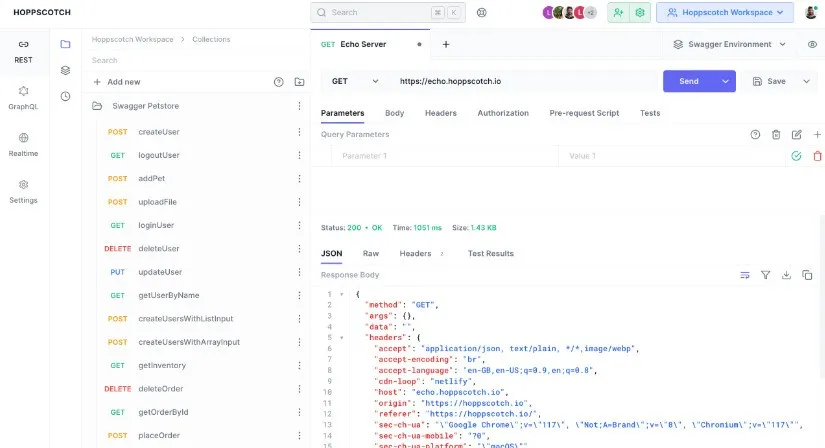
Task: Click the import collection folder icon
Action: [x=299, y=82]
